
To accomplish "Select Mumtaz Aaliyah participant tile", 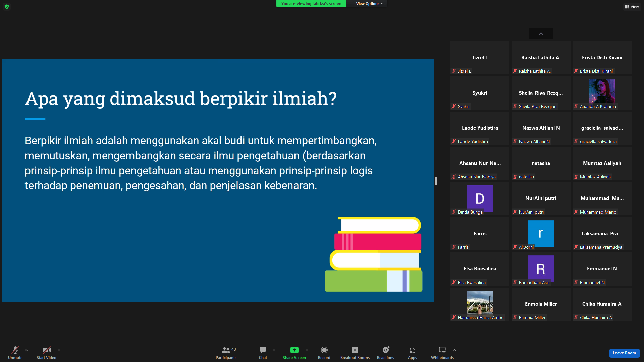I will [602, 163].
